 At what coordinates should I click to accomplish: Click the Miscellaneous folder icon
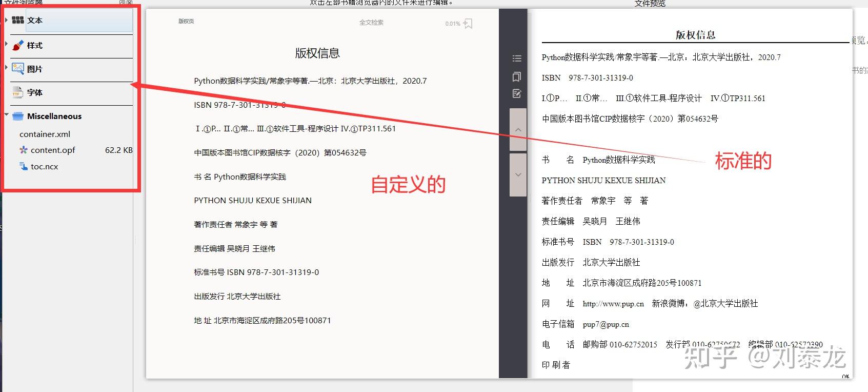click(x=18, y=116)
